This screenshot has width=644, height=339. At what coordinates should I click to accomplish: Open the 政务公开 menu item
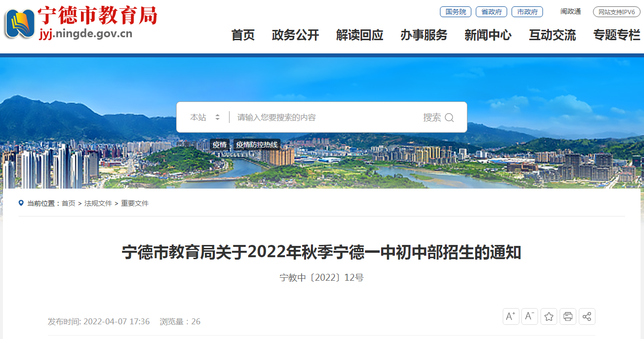296,35
